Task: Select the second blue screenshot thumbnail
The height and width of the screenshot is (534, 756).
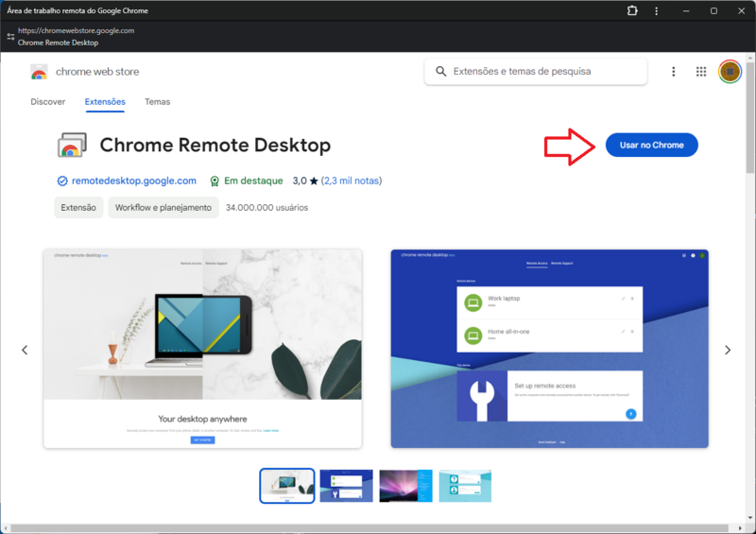Action: point(346,486)
